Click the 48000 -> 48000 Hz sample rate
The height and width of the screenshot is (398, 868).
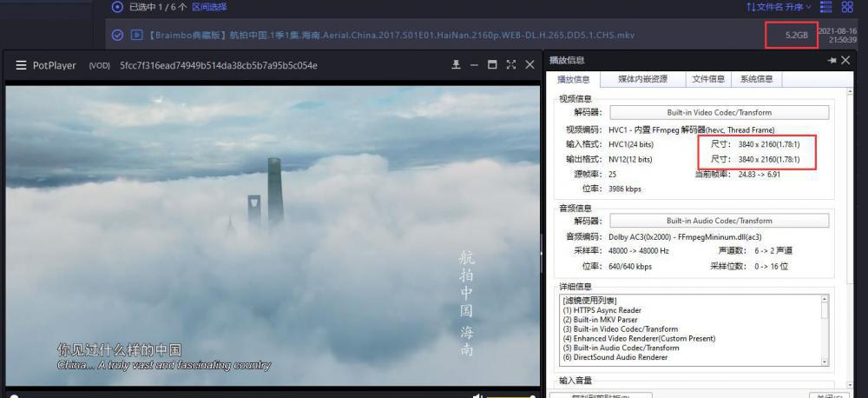[638, 251]
